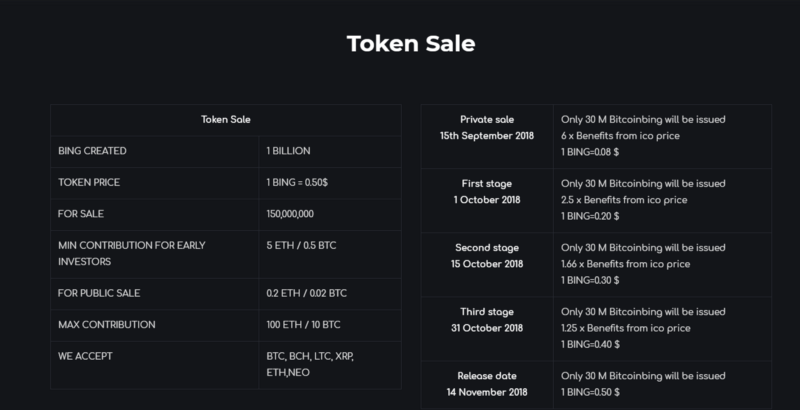The height and width of the screenshot is (410, 800).
Task: Click the FOR PUBLIC SALE row label
Action: click(99, 293)
